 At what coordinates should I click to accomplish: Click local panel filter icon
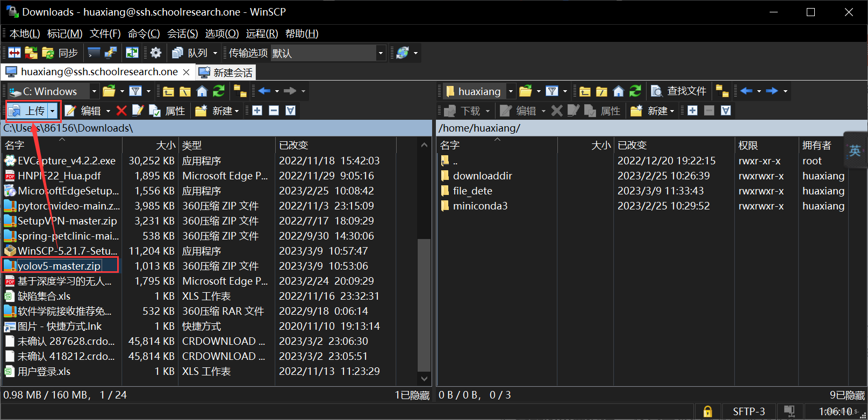135,91
